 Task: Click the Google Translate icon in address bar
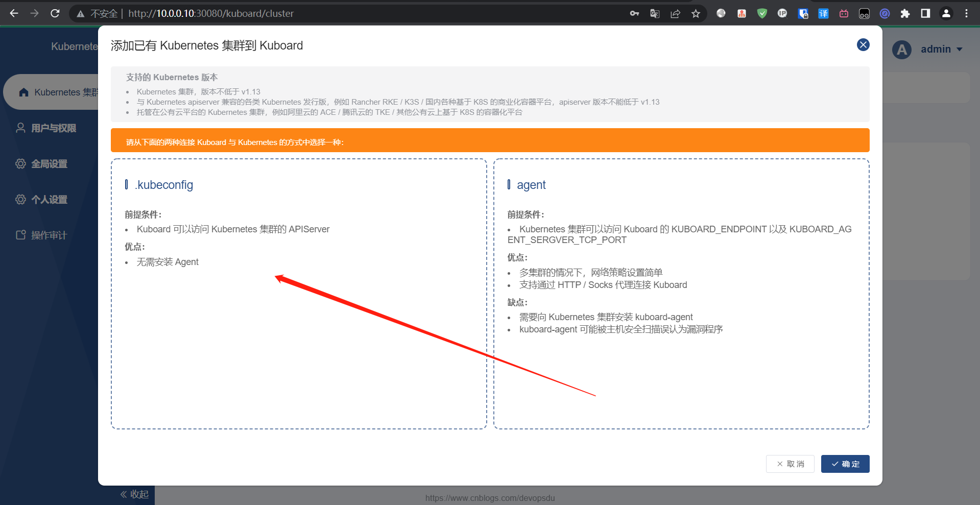(x=655, y=14)
